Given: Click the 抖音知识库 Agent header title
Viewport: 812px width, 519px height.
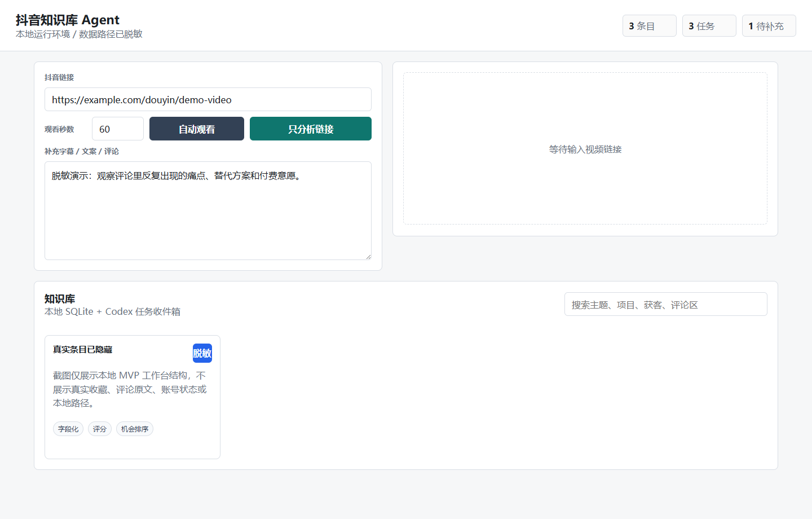Looking at the screenshot, I should (x=68, y=20).
